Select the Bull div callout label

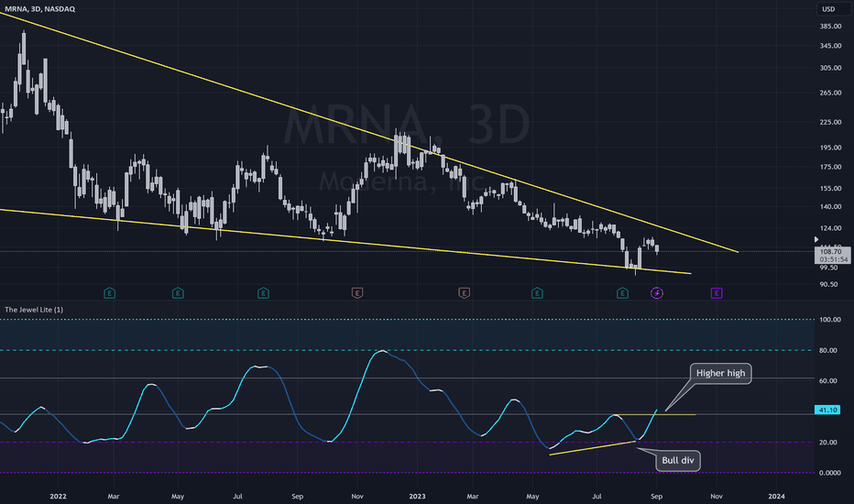pos(678,460)
